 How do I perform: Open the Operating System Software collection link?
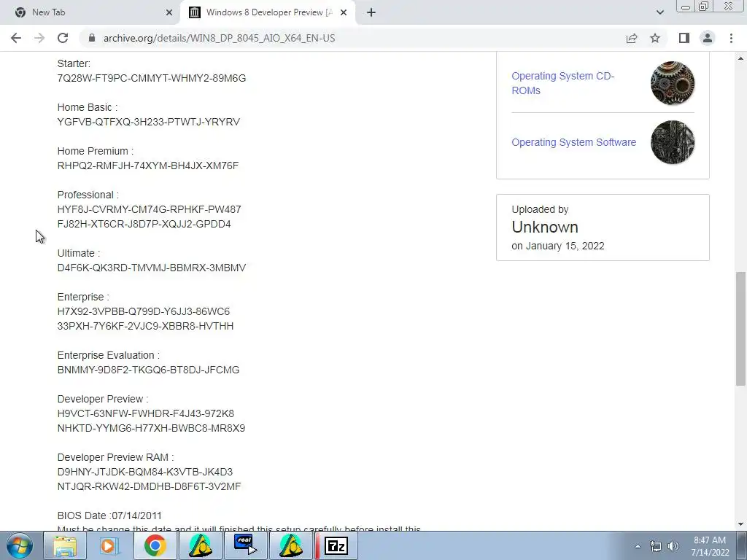573,142
